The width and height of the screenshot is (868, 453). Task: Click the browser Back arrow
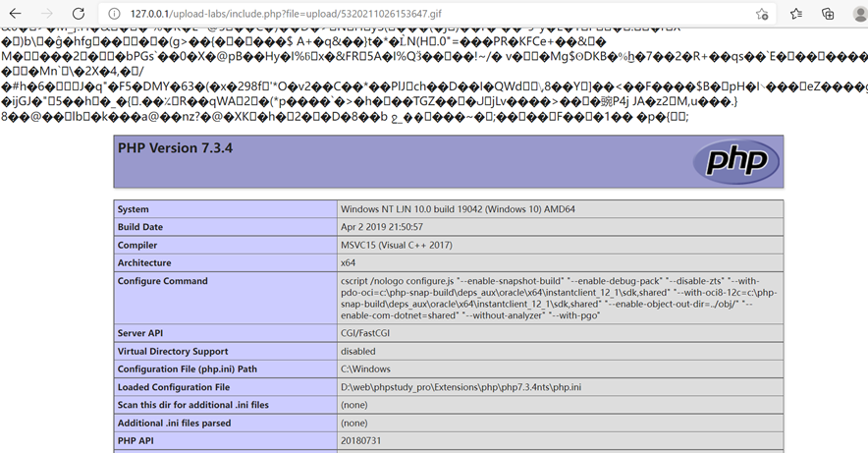click(16, 14)
